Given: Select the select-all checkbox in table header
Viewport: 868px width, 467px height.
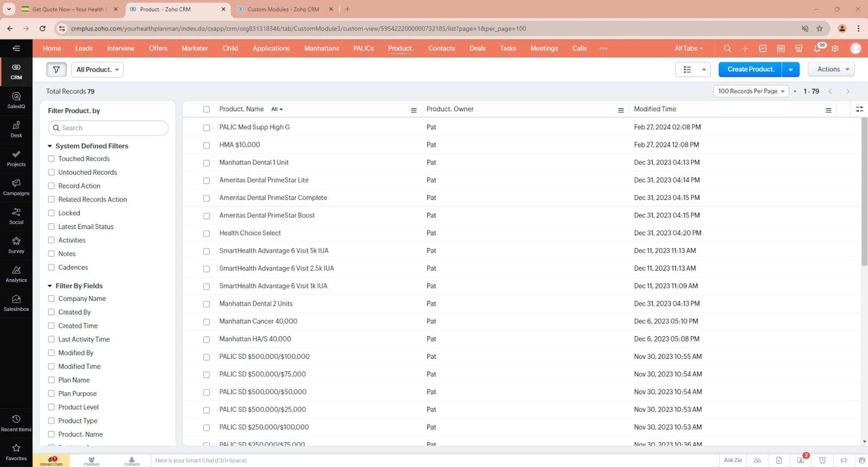Looking at the screenshot, I should point(206,109).
